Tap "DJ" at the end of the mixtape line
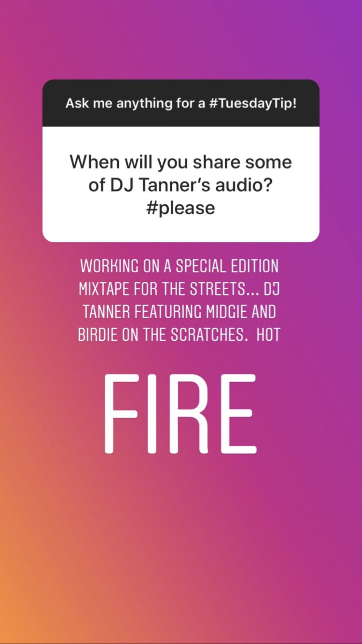The height and width of the screenshot is (644, 362). tap(272, 289)
